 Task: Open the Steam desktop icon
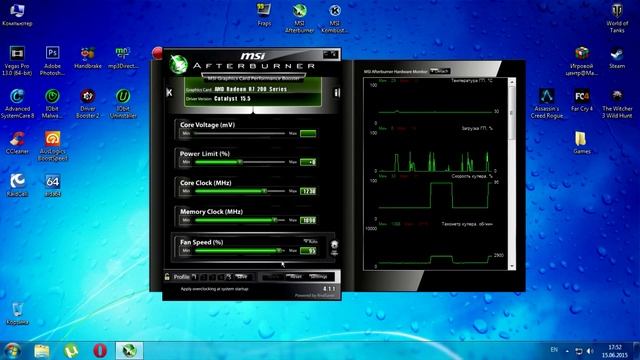pyautogui.click(x=617, y=57)
